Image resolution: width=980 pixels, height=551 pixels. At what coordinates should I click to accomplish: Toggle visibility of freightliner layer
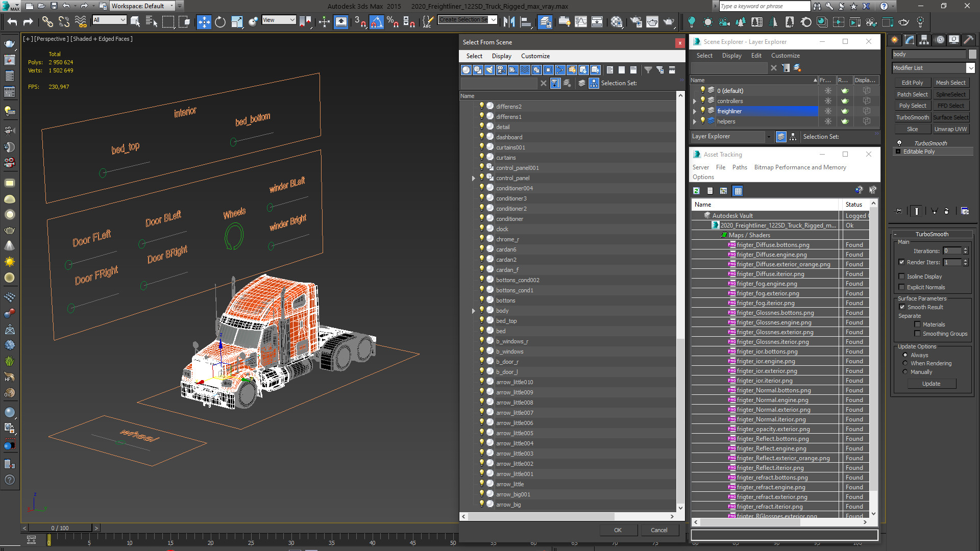click(x=703, y=111)
